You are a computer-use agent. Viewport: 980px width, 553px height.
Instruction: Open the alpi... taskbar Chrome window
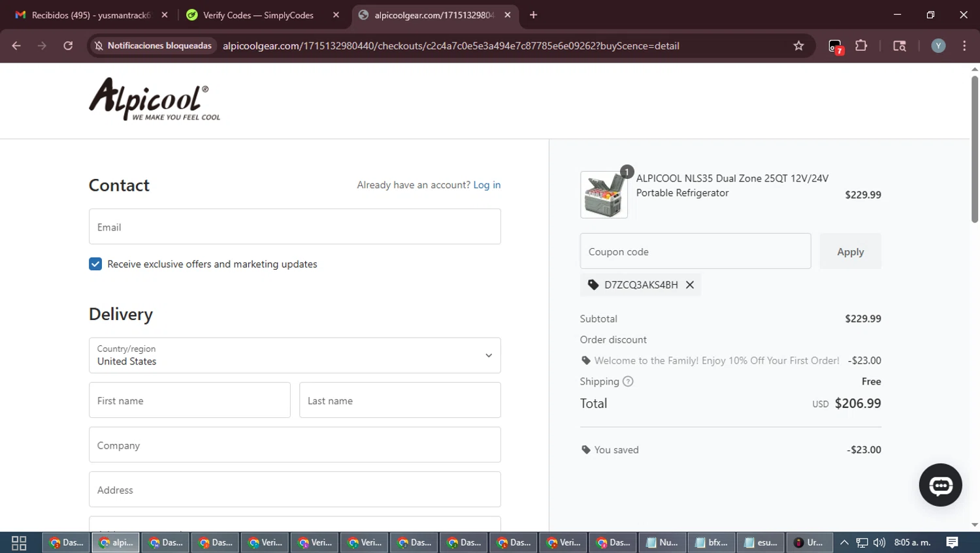pos(116,543)
